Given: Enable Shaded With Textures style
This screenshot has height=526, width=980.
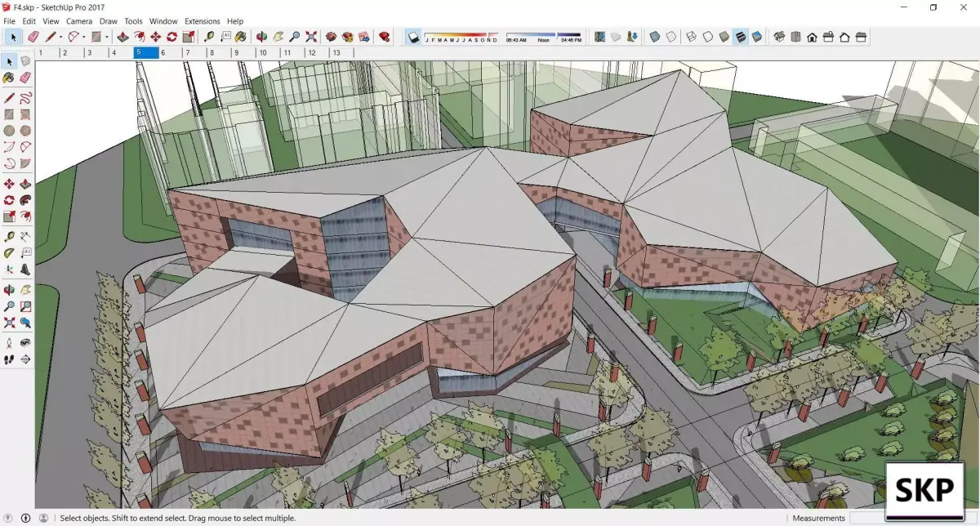Looking at the screenshot, I should pos(740,37).
